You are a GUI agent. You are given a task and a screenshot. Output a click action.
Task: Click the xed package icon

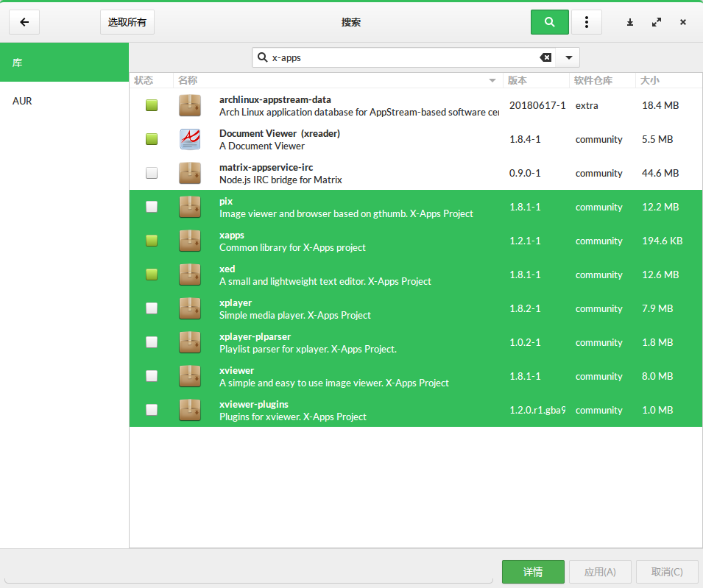[190, 274]
